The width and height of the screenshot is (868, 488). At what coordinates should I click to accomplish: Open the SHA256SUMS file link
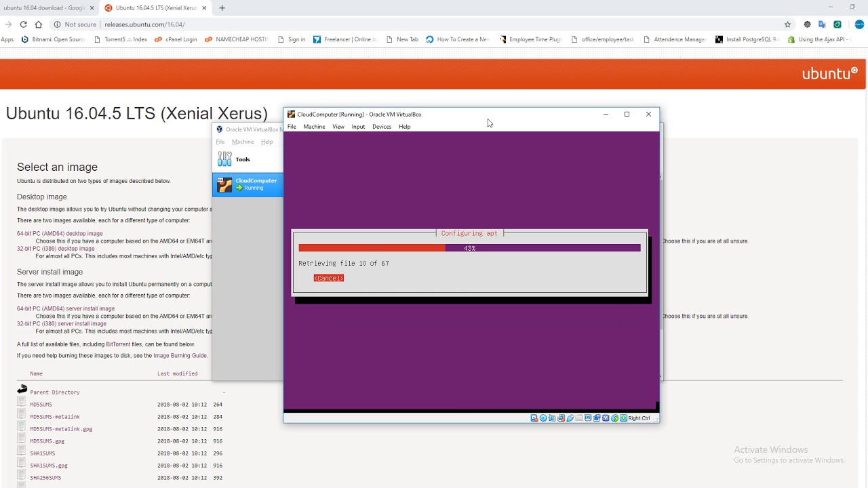(x=45, y=478)
